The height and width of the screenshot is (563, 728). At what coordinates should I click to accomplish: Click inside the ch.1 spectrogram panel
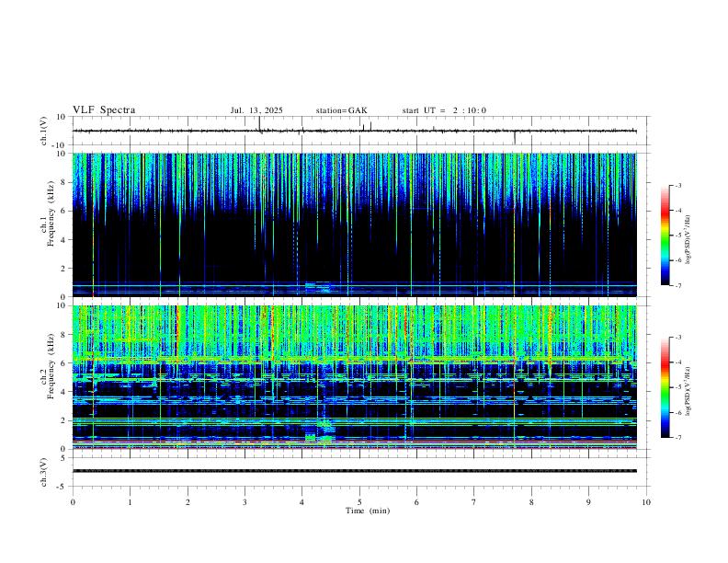(355, 224)
